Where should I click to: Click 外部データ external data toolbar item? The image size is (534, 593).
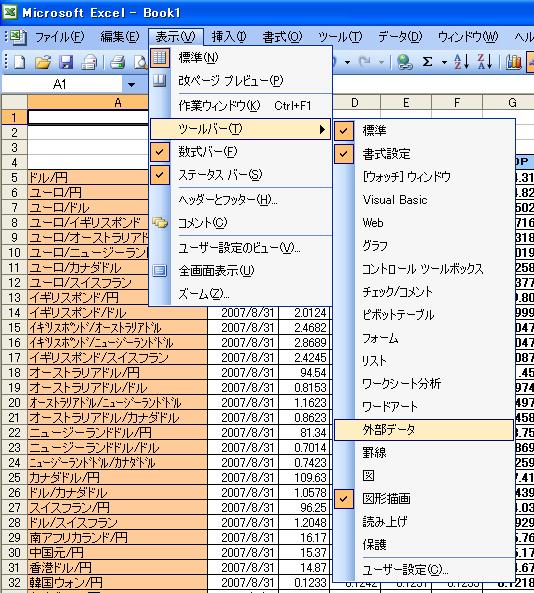[424, 430]
